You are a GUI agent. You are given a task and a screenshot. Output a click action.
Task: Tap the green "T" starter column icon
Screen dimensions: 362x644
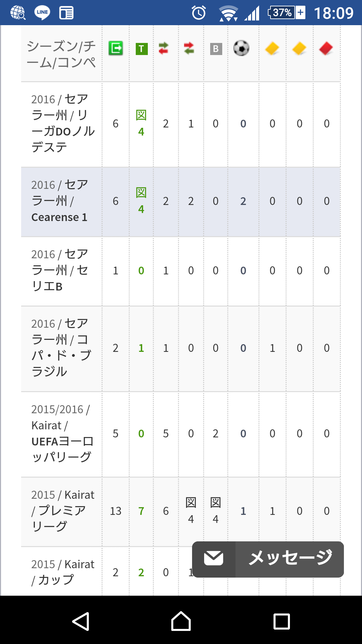tap(141, 49)
